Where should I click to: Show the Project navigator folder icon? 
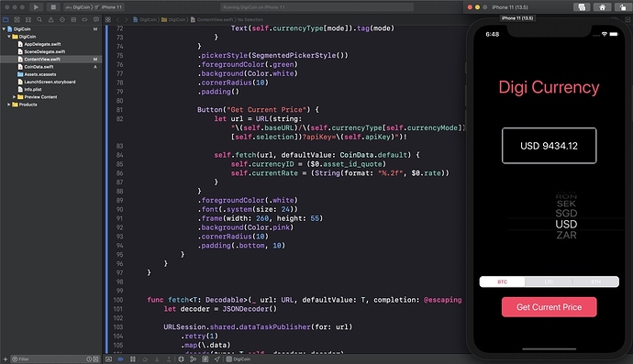[x=6, y=19]
